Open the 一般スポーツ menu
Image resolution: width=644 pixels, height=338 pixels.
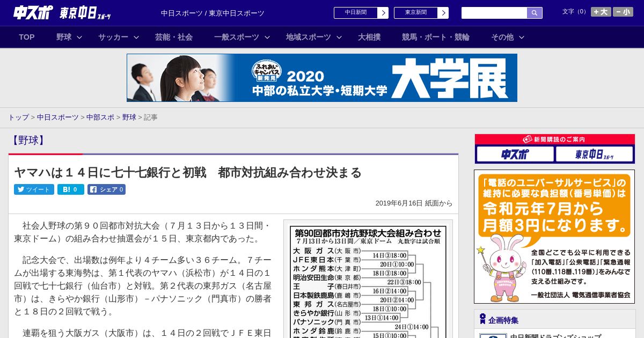(237, 37)
